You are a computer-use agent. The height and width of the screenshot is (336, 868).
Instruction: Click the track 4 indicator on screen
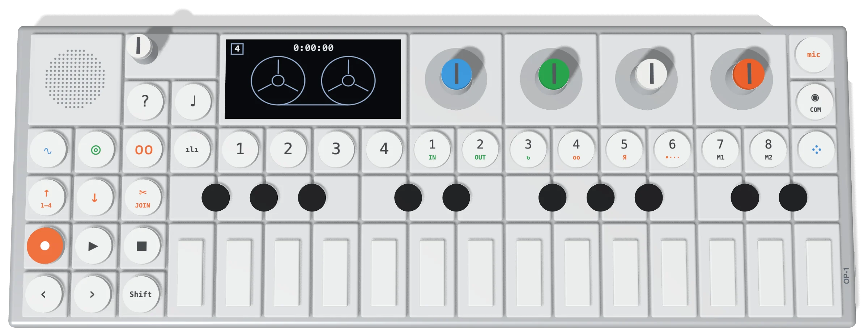point(237,49)
